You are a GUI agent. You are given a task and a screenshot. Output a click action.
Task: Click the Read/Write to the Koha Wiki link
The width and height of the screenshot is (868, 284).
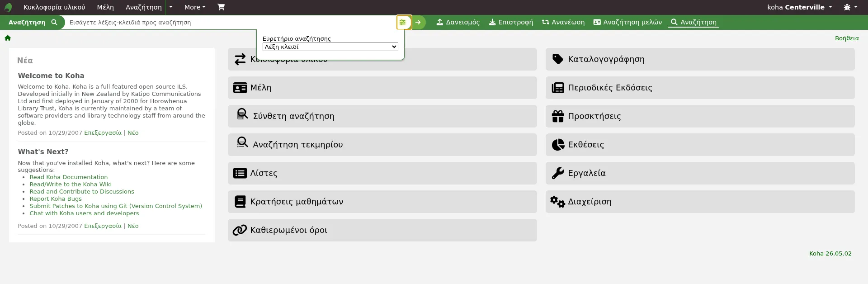point(71,184)
